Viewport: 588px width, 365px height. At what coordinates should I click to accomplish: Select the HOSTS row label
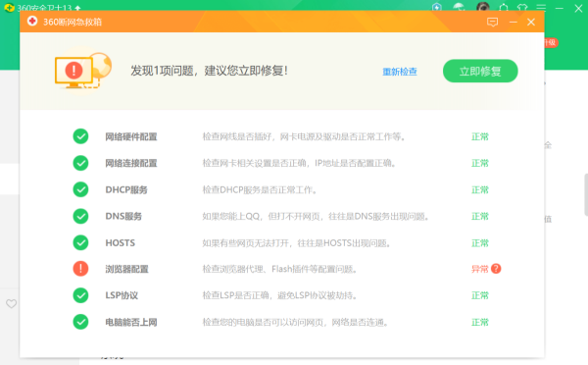(x=120, y=243)
